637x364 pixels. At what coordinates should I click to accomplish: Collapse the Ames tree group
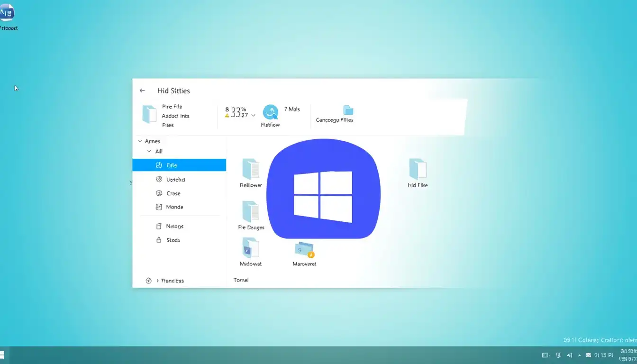click(x=140, y=141)
